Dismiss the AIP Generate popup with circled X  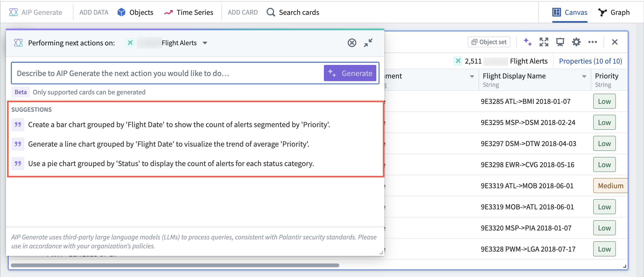[x=352, y=43]
